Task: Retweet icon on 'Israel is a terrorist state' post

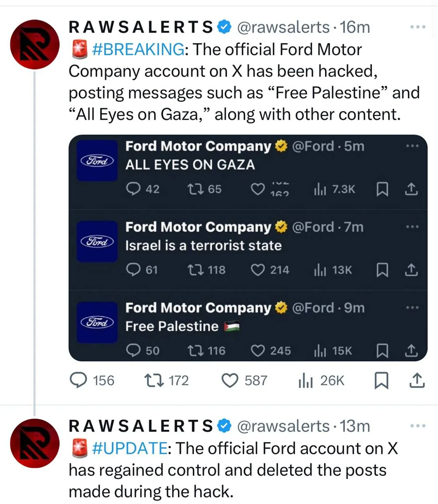Action: (194, 269)
